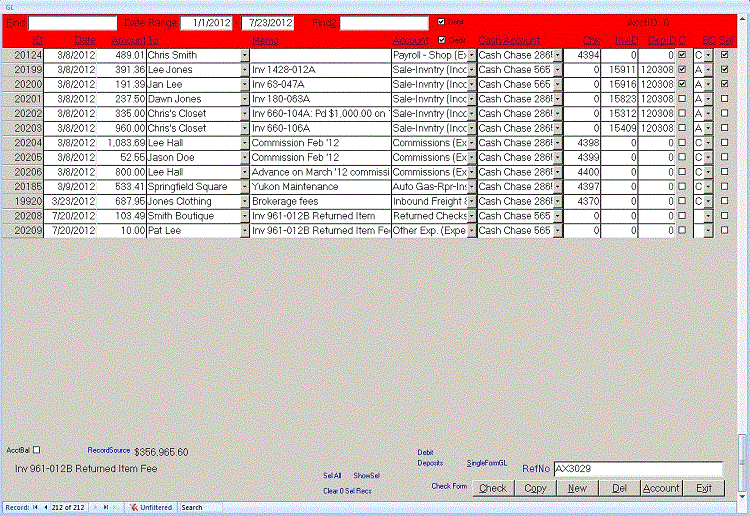
Task: Check the AcctBal checkbox
Action: tap(36, 450)
